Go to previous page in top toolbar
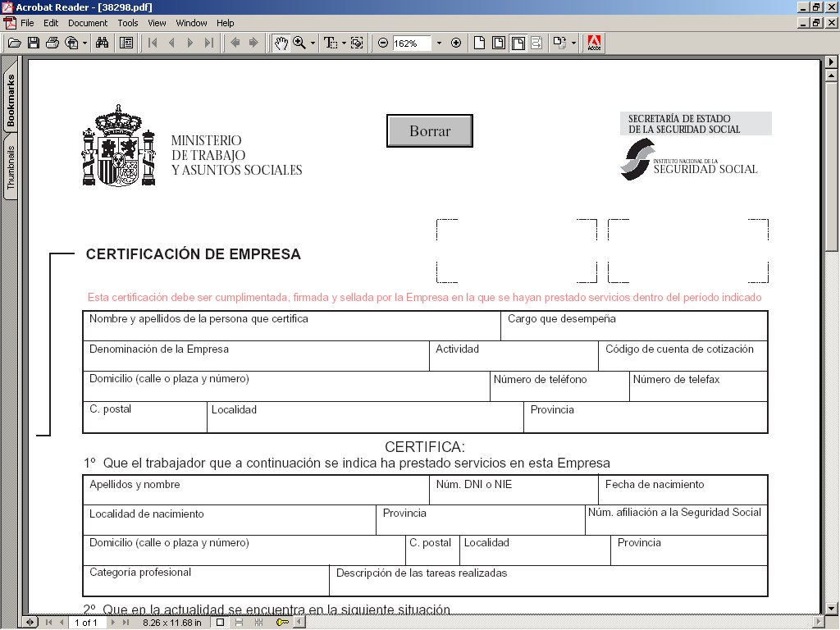840x630 pixels. tap(171, 43)
